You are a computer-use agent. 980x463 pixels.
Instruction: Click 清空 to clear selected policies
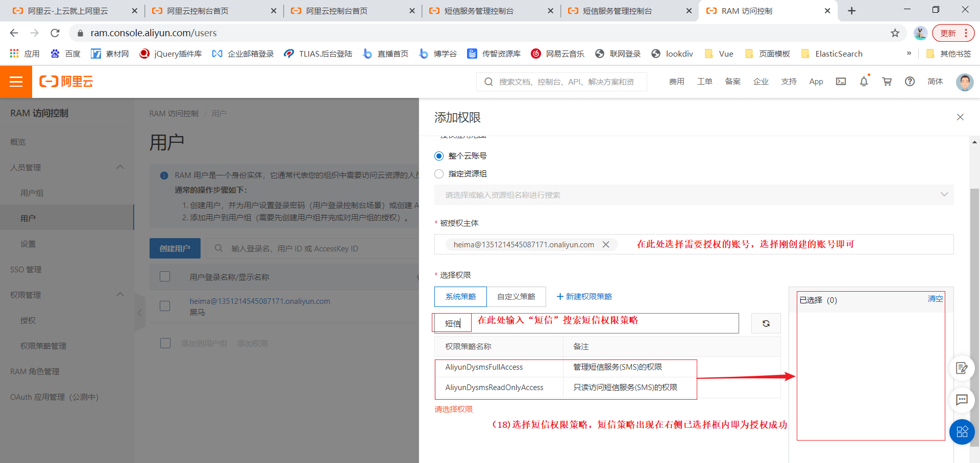pos(935,299)
